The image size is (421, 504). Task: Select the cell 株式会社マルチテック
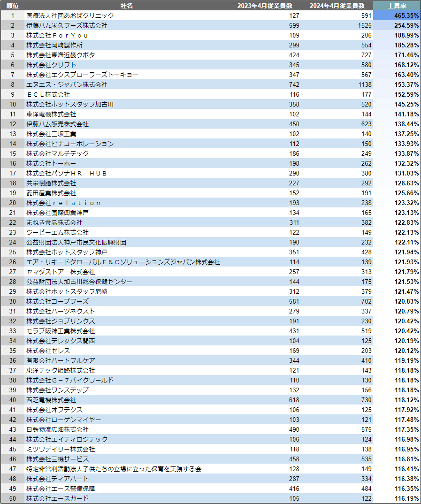(x=58, y=153)
